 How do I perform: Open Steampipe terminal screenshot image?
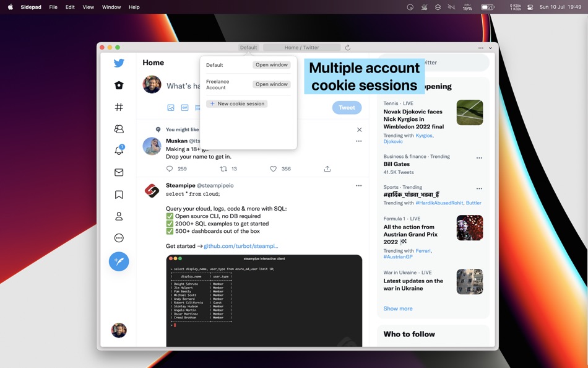tap(264, 301)
